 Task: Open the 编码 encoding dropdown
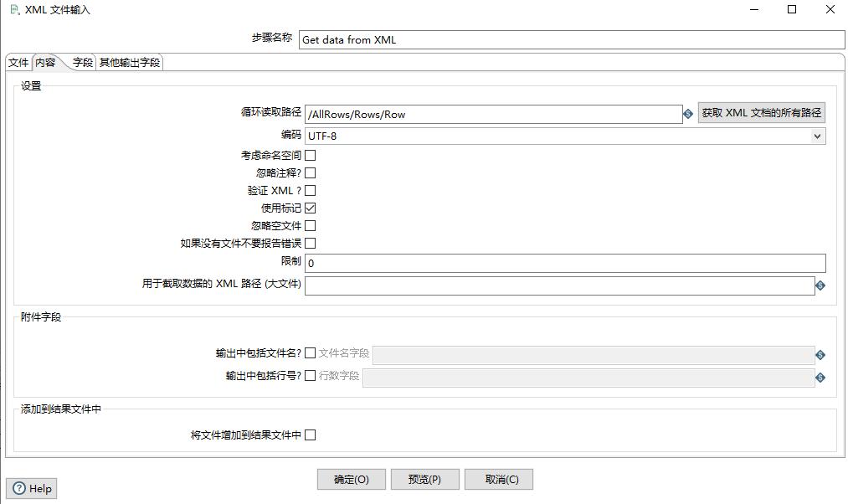(816, 135)
